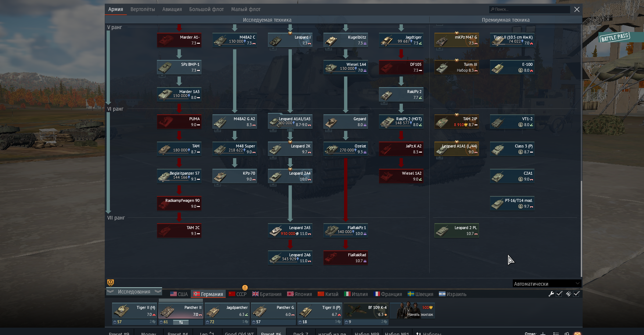Select the FlaRakRad locked vehicle card
This screenshot has height=335, width=644.
346,258
